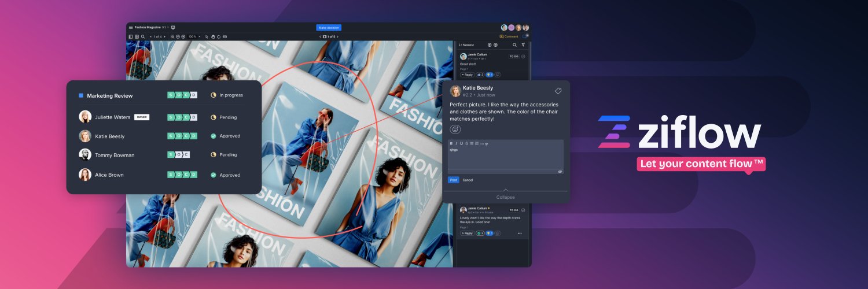Viewport: 868px width, 289px height.
Task: Click the reply editor text area
Action: [x=505, y=157]
